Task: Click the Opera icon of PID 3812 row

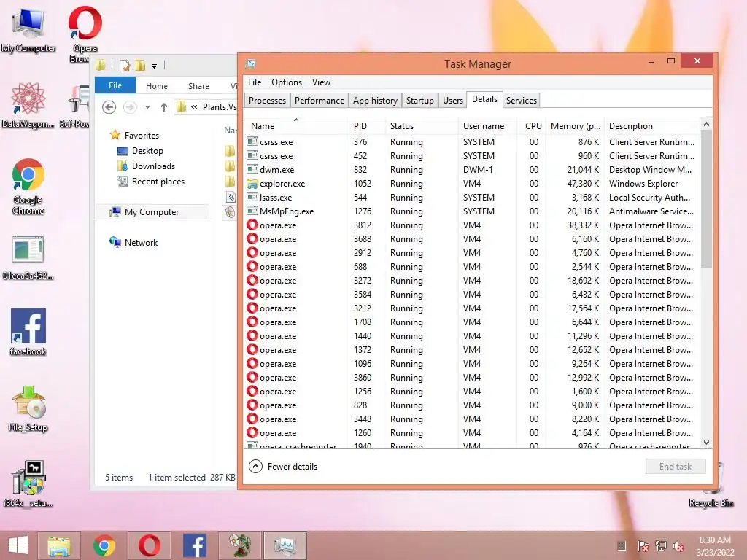Action: [252, 225]
